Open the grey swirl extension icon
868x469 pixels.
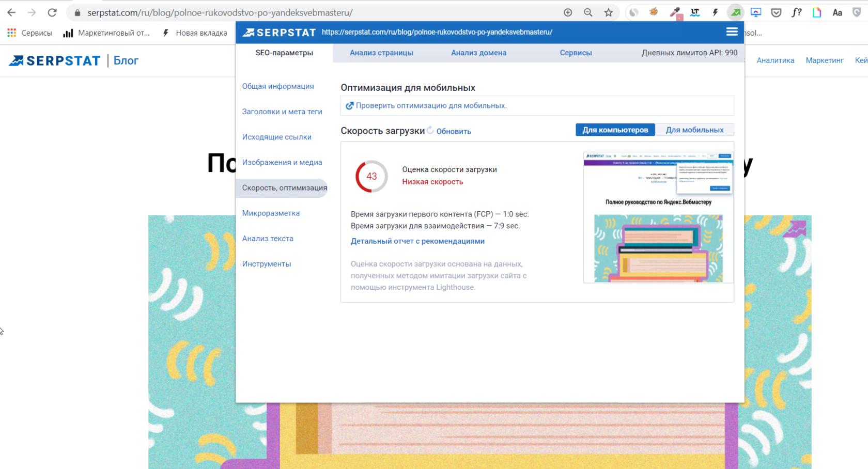(x=633, y=12)
